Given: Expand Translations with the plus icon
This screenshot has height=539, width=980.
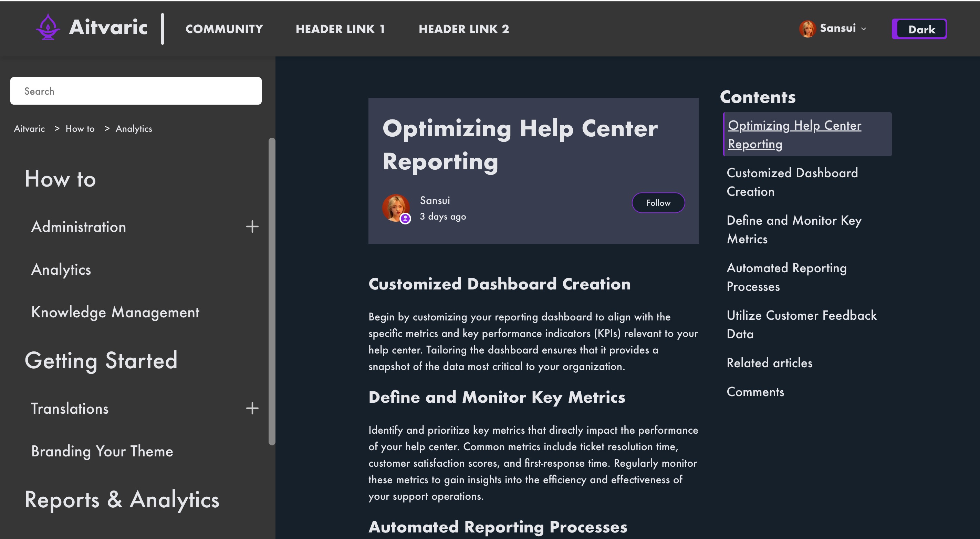Looking at the screenshot, I should [x=252, y=409].
